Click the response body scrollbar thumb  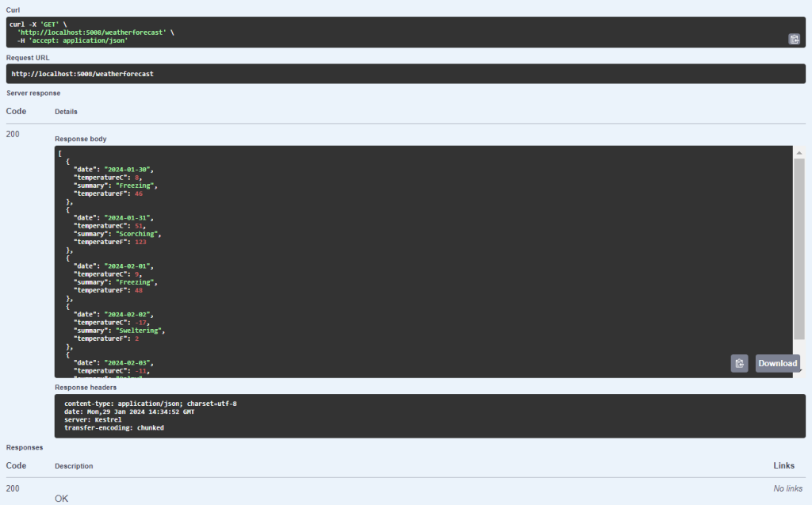pyautogui.click(x=799, y=246)
